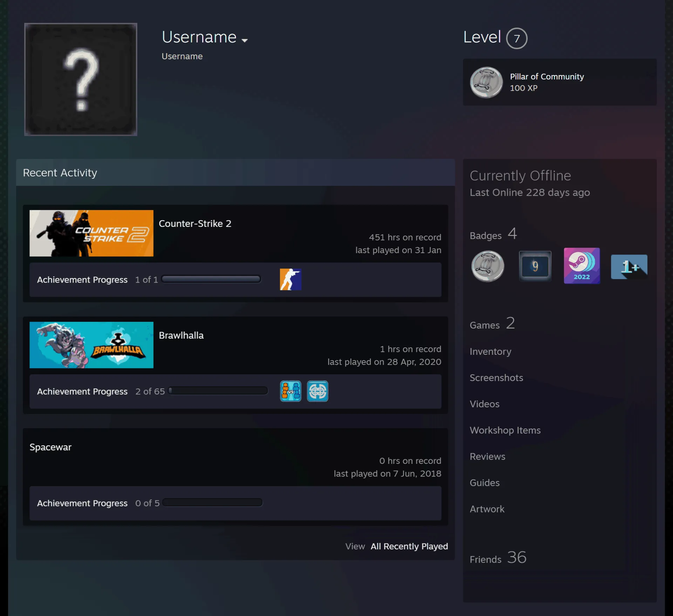
Task: Open the Years of Service 9 badge
Action: pyautogui.click(x=535, y=266)
